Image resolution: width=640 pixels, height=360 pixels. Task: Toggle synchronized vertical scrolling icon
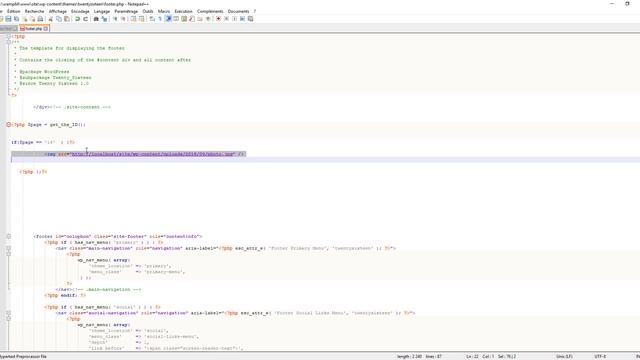pyautogui.click(x=133, y=19)
